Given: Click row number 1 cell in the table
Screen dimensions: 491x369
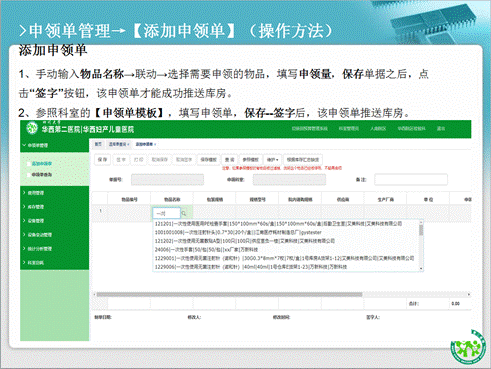Looking at the screenshot, I should point(100,213).
